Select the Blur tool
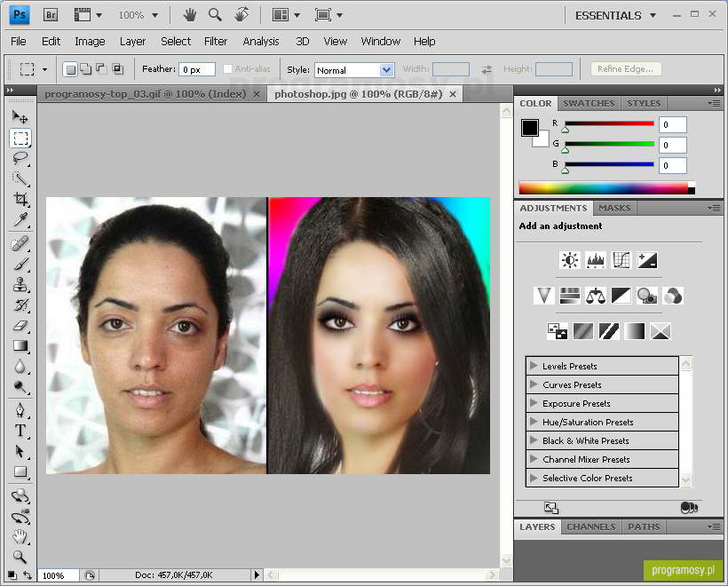This screenshot has width=728, height=586. [x=20, y=367]
